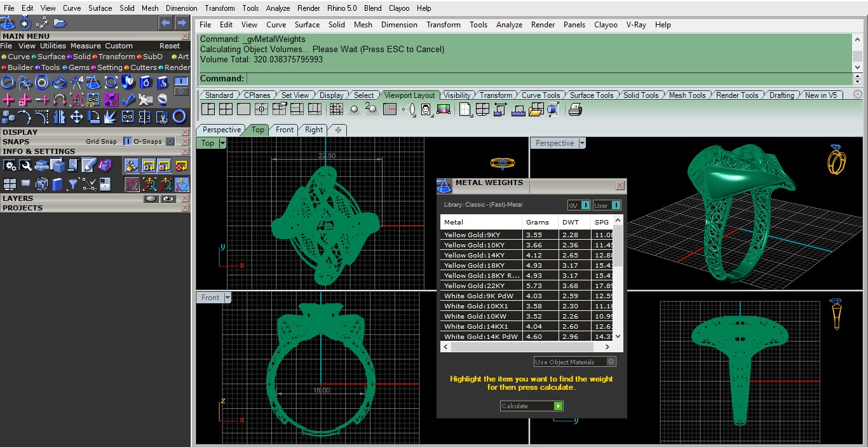The width and height of the screenshot is (868, 447).
Task: Click the shaded sphere viewport icon
Action: (355, 109)
